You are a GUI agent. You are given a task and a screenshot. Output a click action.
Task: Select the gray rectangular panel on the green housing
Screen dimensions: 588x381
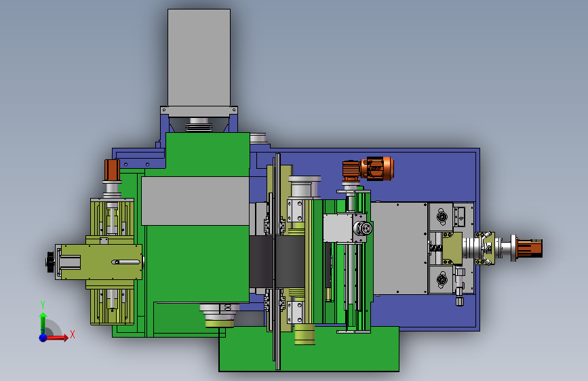(x=195, y=201)
